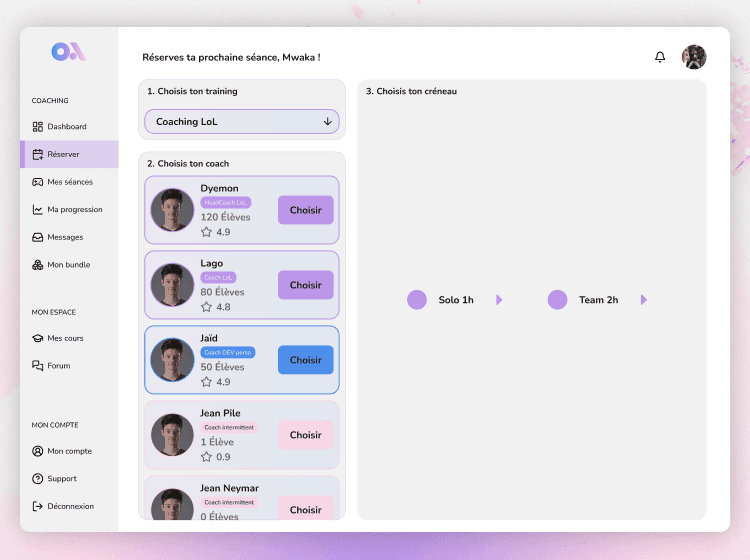Click the star rating icon for Lago
This screenshot has width=750, height=560.
(206, 307)
